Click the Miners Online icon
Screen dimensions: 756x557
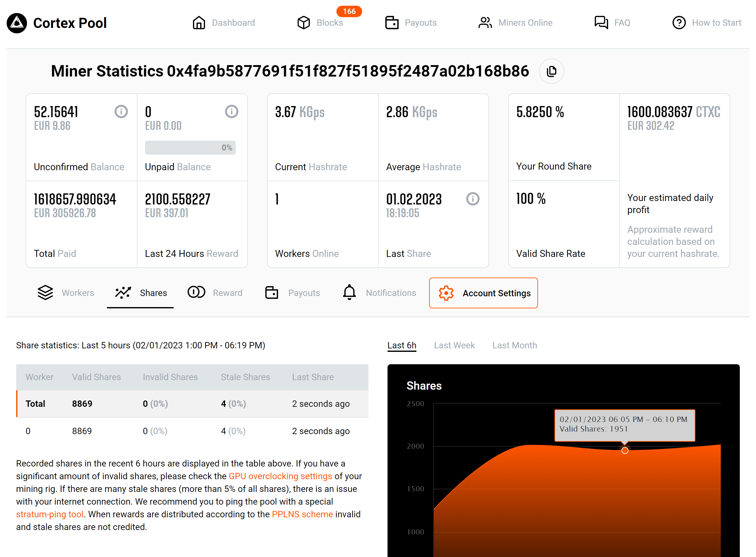click(x=485, y=22)
